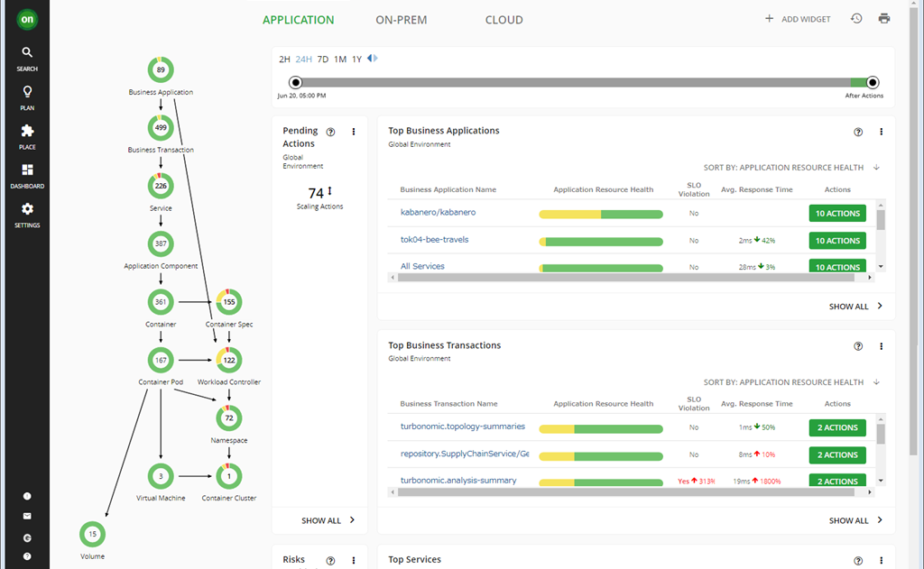Select the 1M time range
The height and width of the screenshot is (569, 924).
click(x=340, y=59)
